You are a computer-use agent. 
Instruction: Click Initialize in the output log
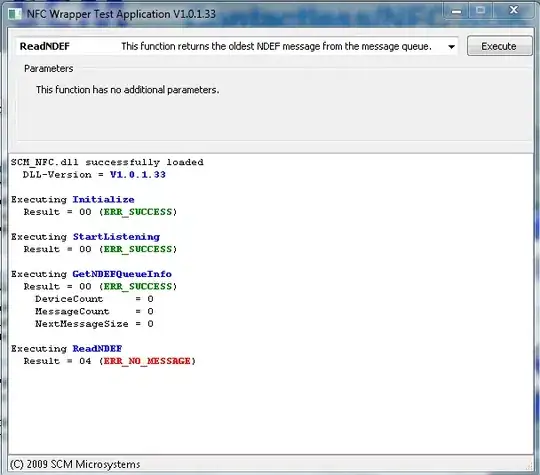pyautogui.click(x=103, y=199)
